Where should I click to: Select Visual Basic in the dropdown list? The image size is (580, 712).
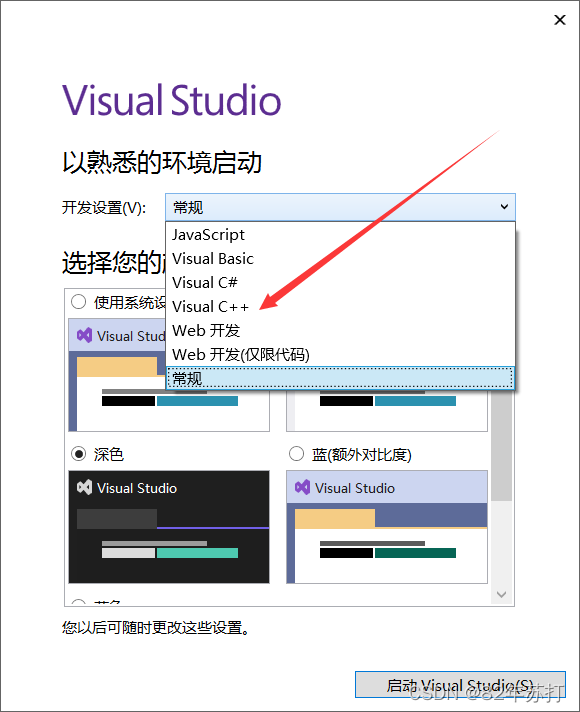pos(340,259)
